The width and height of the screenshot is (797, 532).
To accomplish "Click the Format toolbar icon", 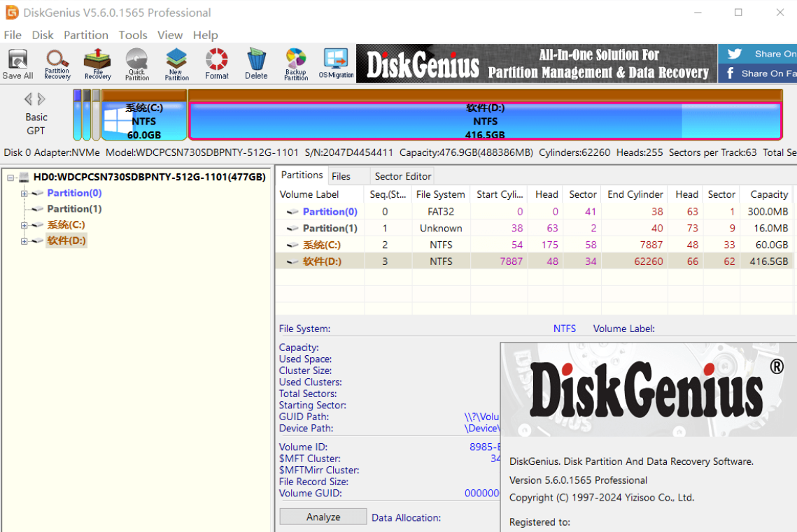I will [x=216, y=64].
